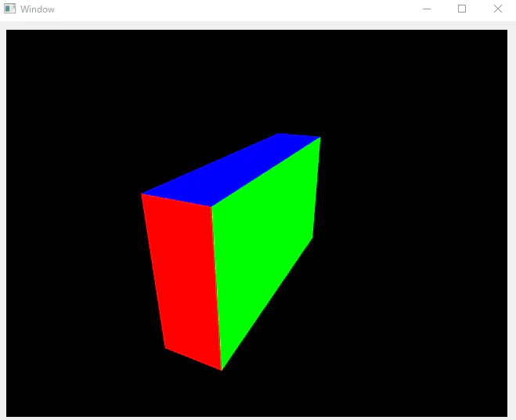Click the lower-right corner of the green face

click(312, 237)
